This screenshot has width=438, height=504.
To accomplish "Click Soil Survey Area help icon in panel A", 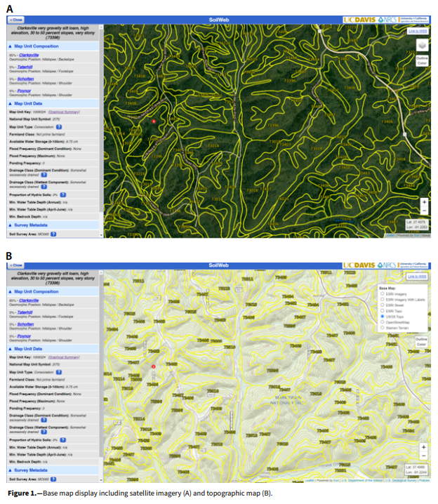I will (53, 234).
